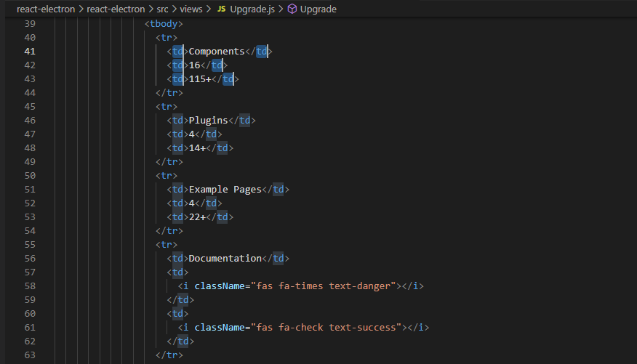Click the word Components
The image size is (637, 364).
tap(217, 52)
